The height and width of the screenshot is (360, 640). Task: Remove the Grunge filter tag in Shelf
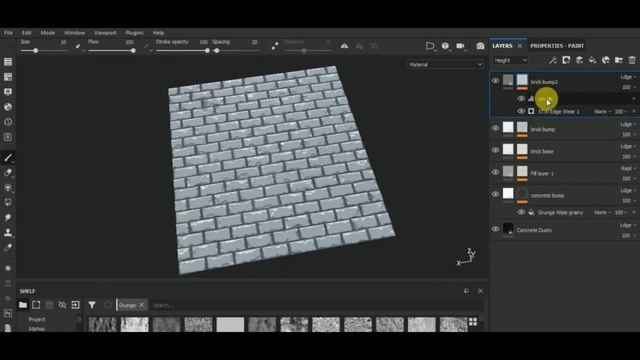pos(142,305)
